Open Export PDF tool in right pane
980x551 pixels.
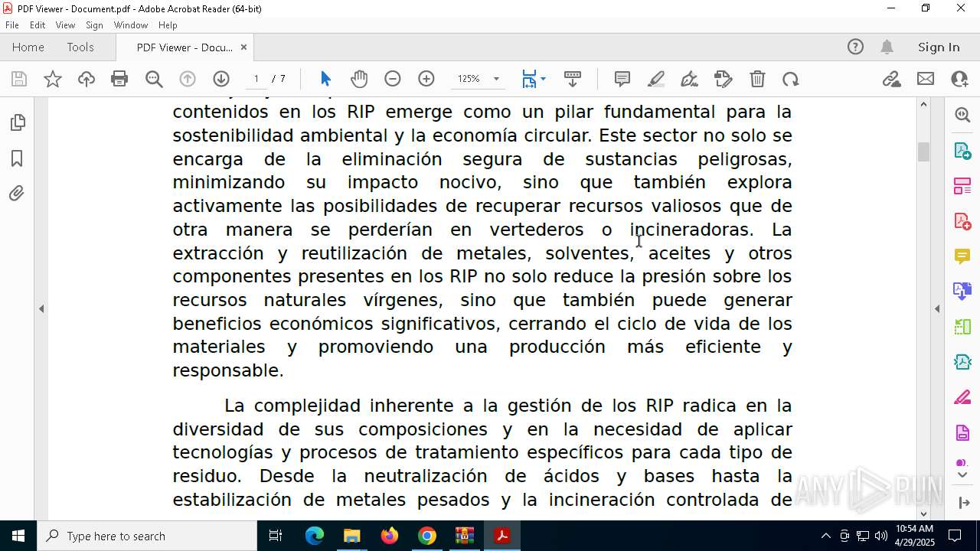pyautogui.click(x=962, y=150)
